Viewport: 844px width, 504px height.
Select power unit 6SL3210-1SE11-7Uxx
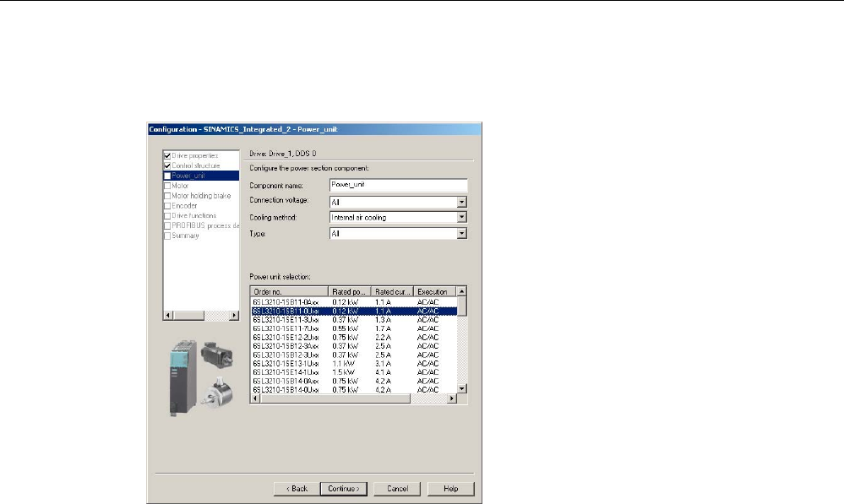point(354,328)
